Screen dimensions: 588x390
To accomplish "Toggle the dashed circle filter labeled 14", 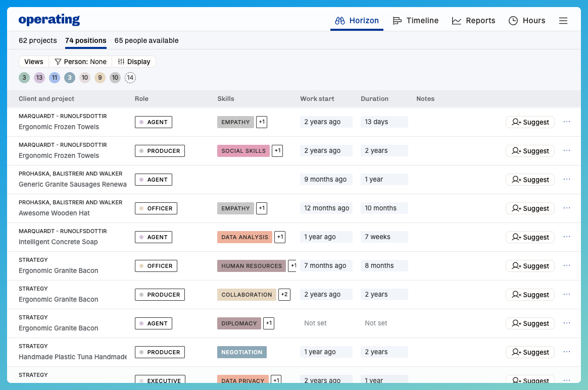I will [130, 78].
